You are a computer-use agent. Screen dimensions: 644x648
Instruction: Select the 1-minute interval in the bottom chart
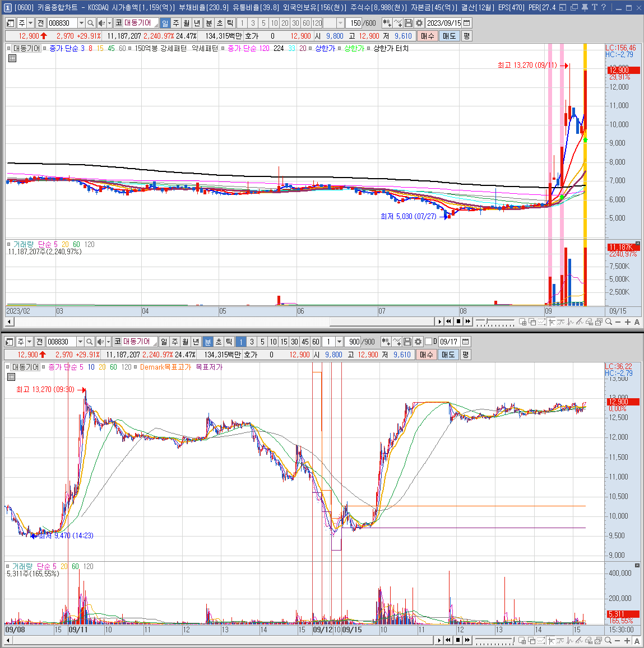[240, 342]
